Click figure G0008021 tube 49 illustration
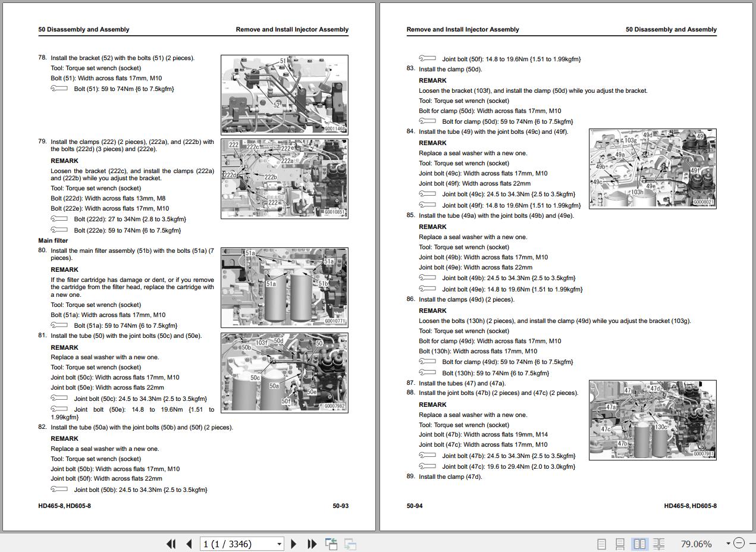 [x=653, y=168]
